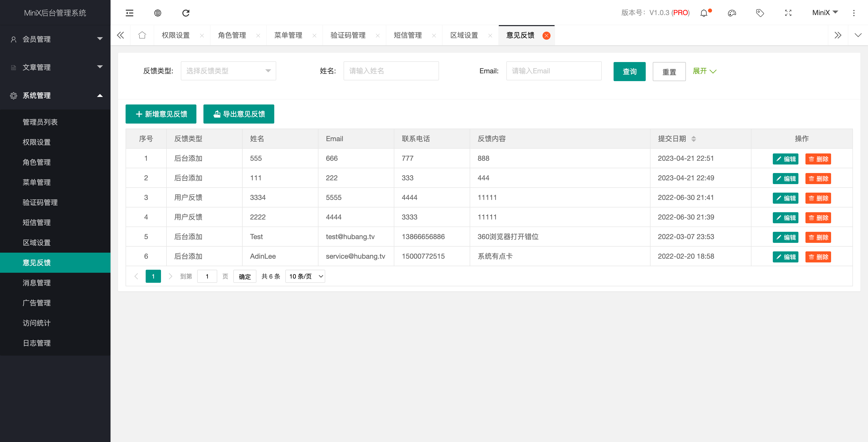The image size is (868, 442).
Task: Open 日志管理 in sidebar
Action: point(36,343)
